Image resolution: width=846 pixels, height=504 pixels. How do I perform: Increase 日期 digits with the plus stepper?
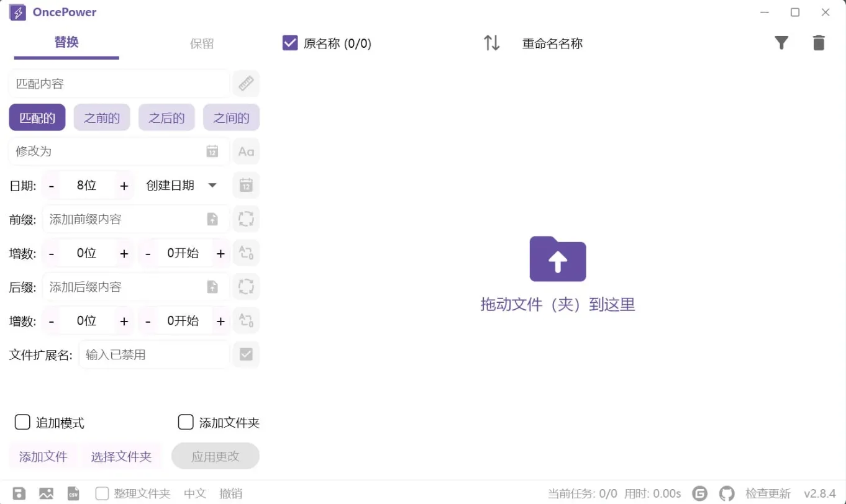pyautogui.click(x=124, y=184)
